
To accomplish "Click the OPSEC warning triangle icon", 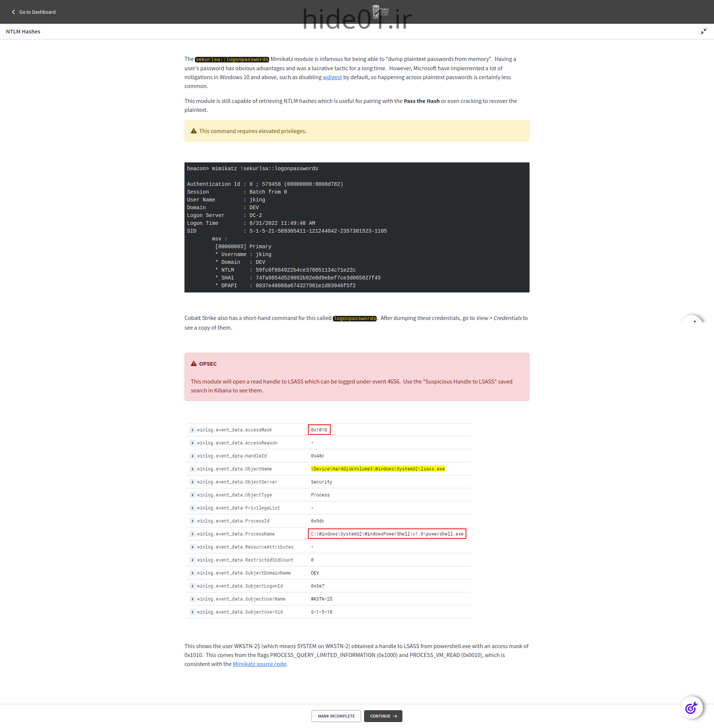I will click(x=193, y=364).
